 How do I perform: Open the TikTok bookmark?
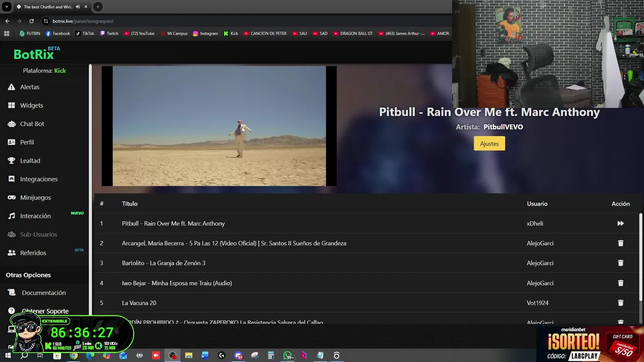(85, 34)
